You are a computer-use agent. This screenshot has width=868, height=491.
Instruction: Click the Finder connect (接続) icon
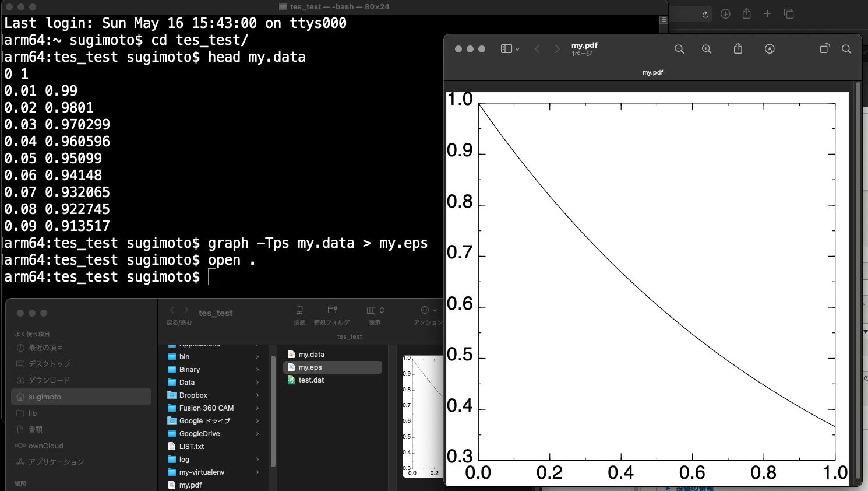click(299, 310)
